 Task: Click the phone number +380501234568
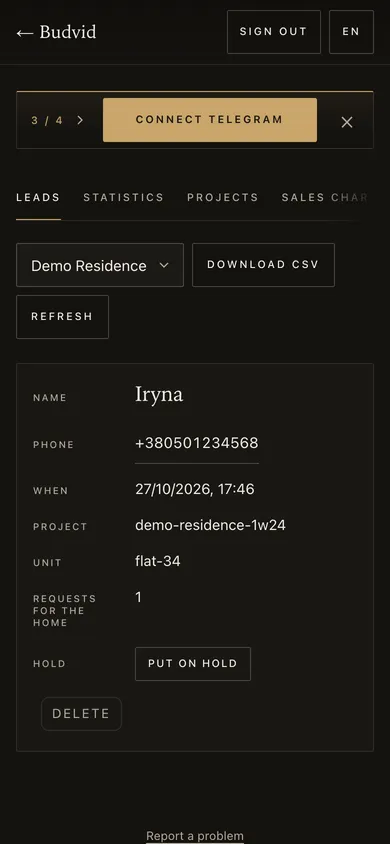197,443
